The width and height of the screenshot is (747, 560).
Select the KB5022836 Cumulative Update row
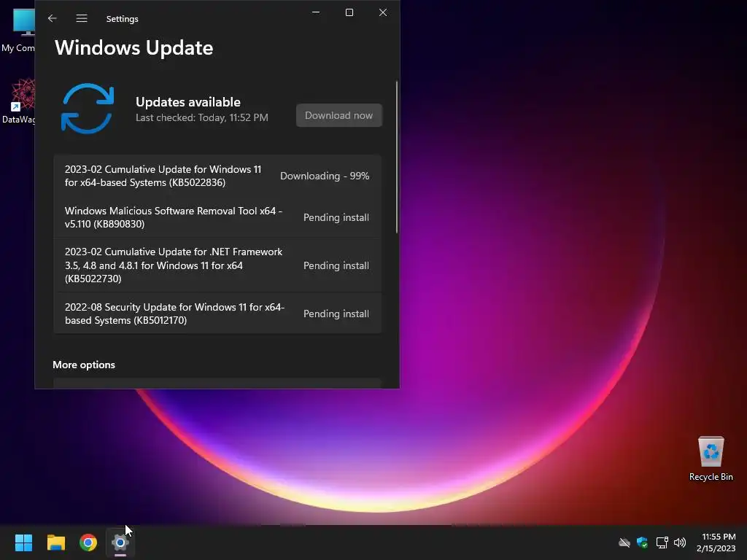(217, 176)
